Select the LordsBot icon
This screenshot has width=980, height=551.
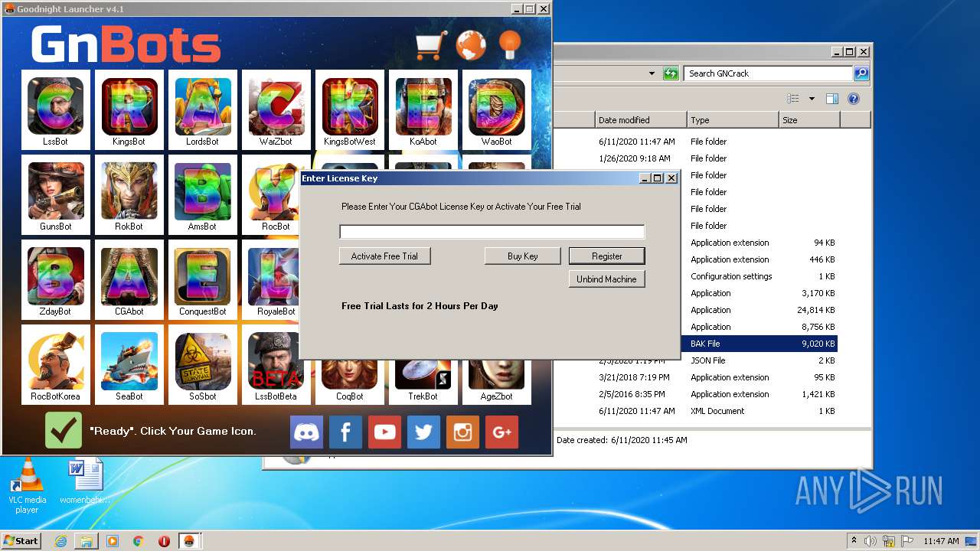point(202,109)
